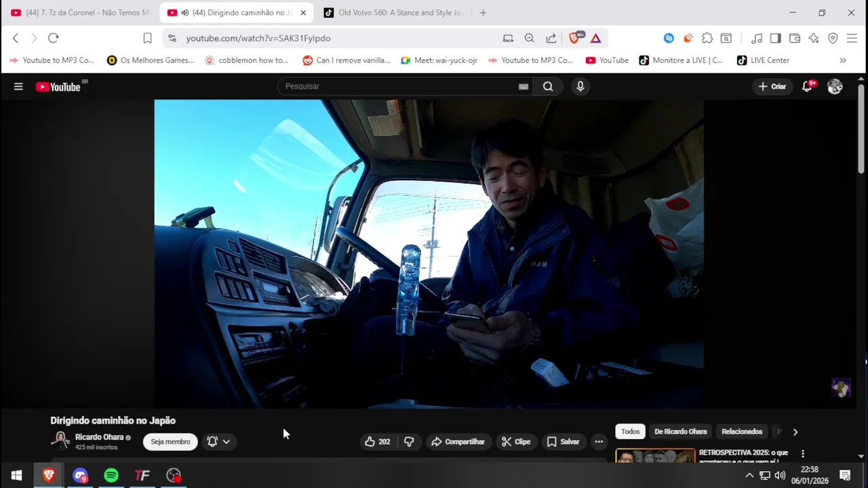Adjust volume from system tray speaker
This screenshot has width=868, height=488.
[x=780, y=475]
